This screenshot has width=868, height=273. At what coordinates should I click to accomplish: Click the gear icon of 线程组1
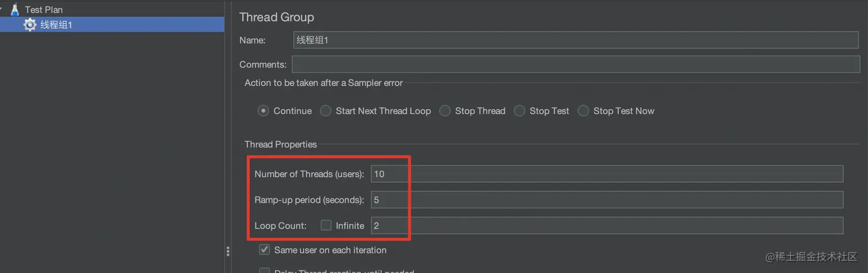click(x=30, y=25)
